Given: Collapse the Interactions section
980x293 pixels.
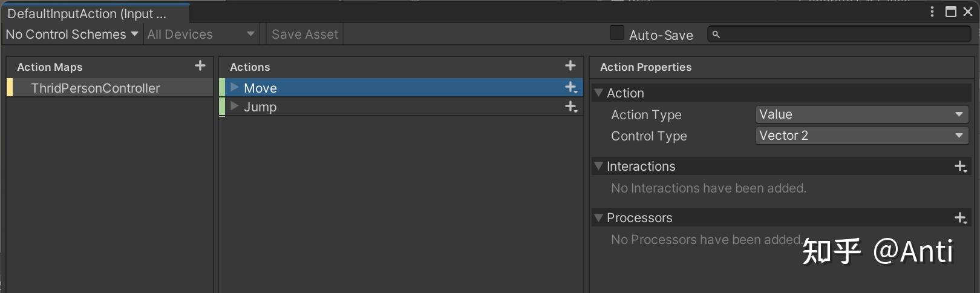Looking at the screenshot, I should pyautogui.click(x=599, y=166).
